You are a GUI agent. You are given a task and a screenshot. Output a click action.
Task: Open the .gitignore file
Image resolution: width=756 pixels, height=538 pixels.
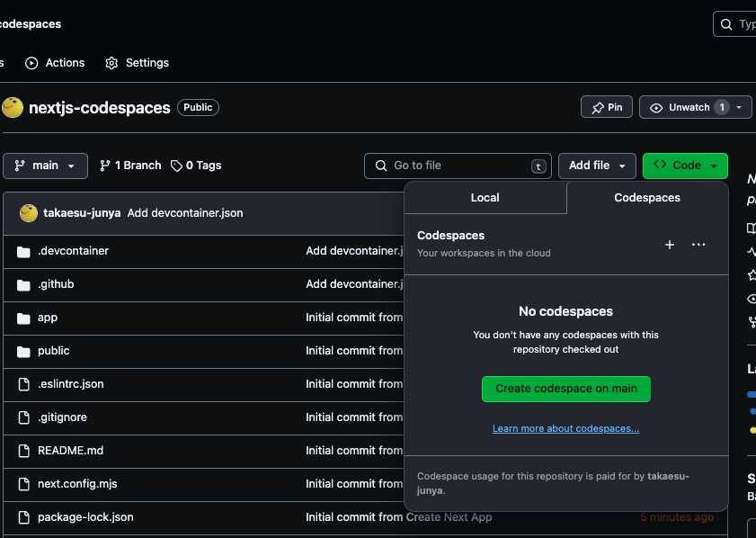click(x=63, y=417)
